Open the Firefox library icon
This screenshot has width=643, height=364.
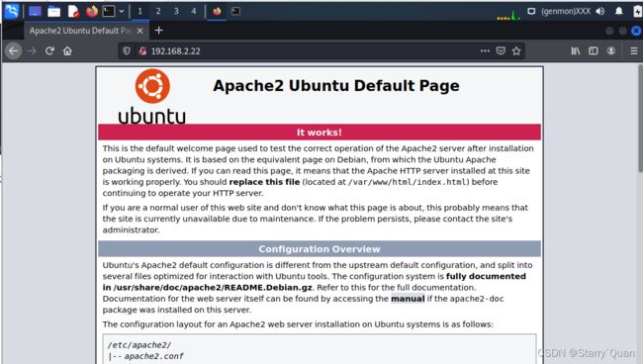pos(576,50)
